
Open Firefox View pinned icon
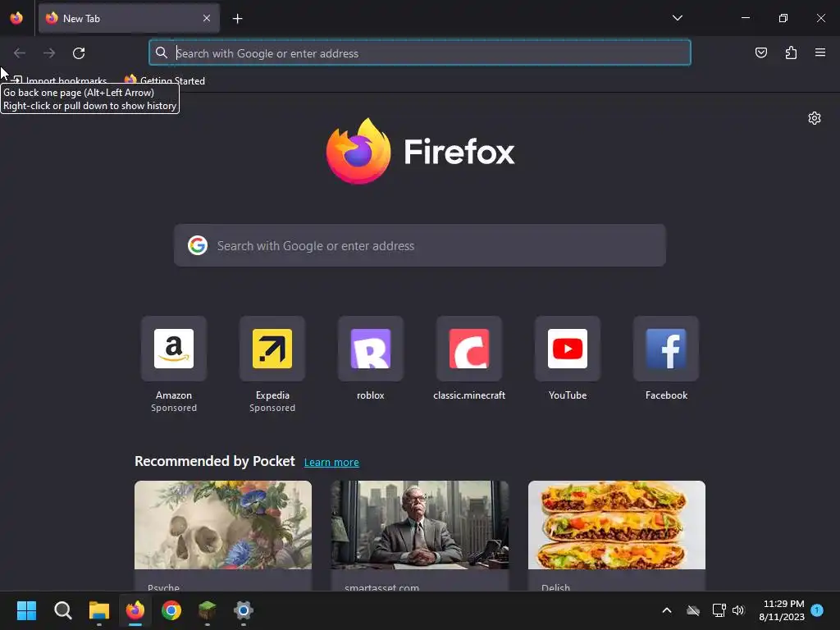(16, 18)
